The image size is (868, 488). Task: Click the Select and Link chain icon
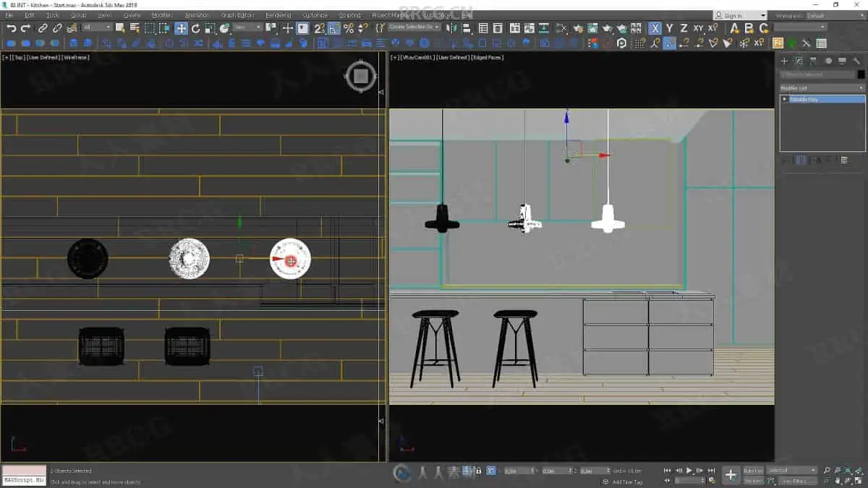43,28
